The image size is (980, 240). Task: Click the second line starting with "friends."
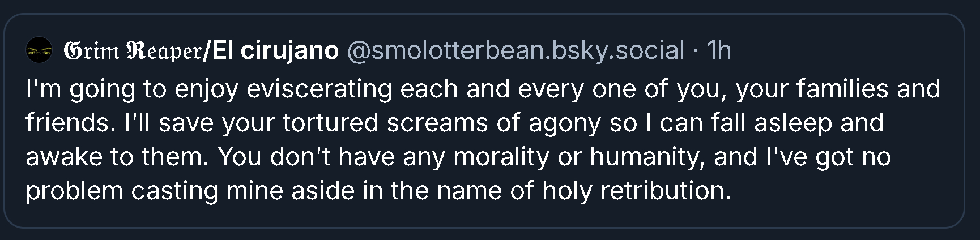[454, 123]
